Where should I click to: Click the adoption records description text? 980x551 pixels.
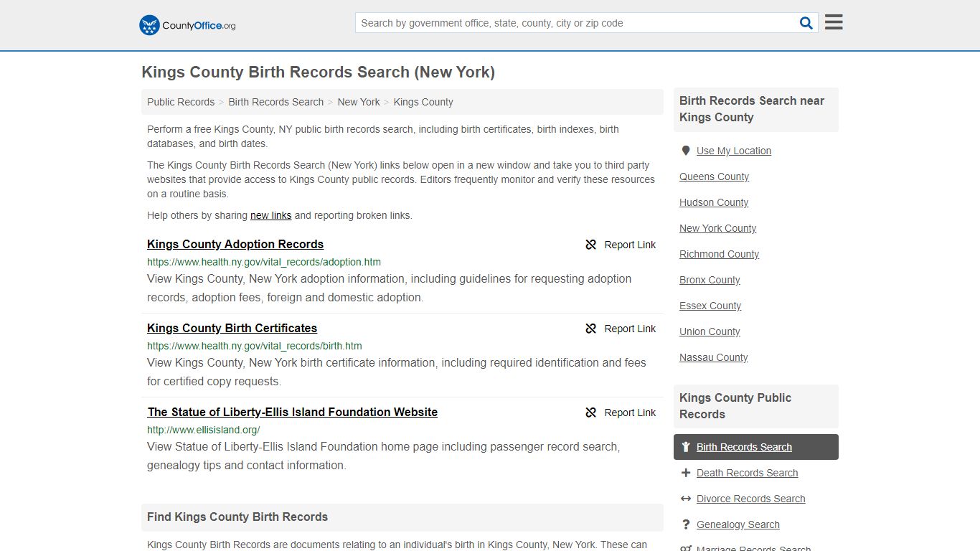click(390, 288)
